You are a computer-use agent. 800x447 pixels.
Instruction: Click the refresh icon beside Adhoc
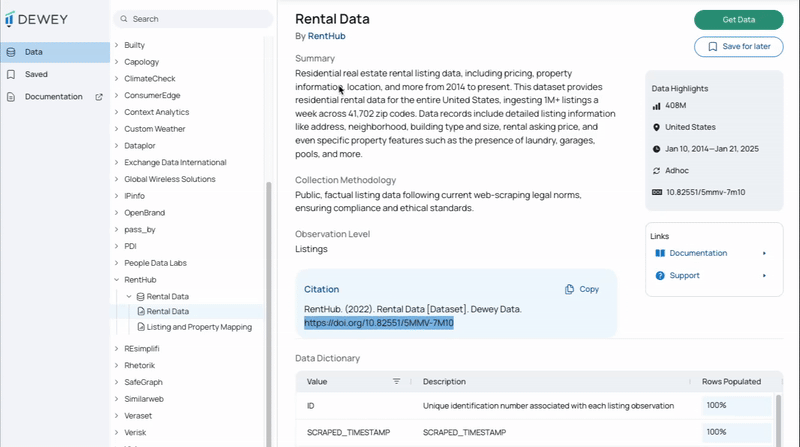tap(656, 171)
